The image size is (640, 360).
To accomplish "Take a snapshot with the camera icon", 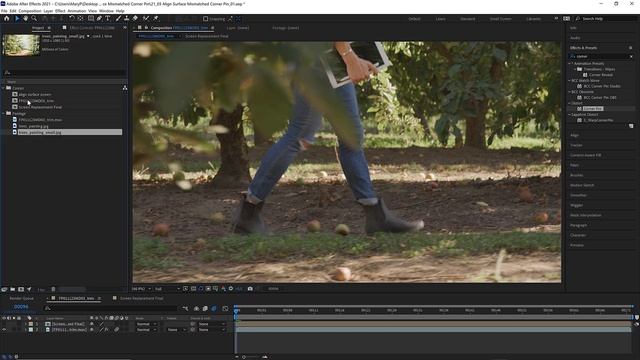I will (x=250, y=289).
